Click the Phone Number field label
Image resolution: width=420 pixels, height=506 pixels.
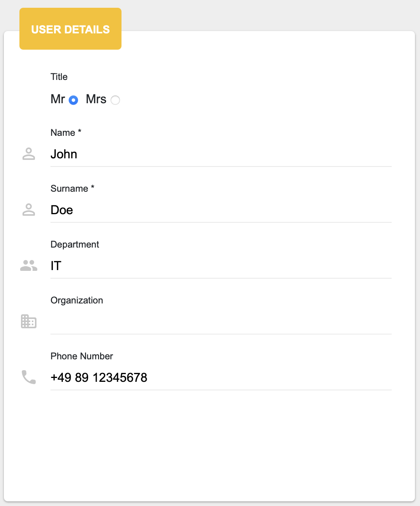pos(82,356)
